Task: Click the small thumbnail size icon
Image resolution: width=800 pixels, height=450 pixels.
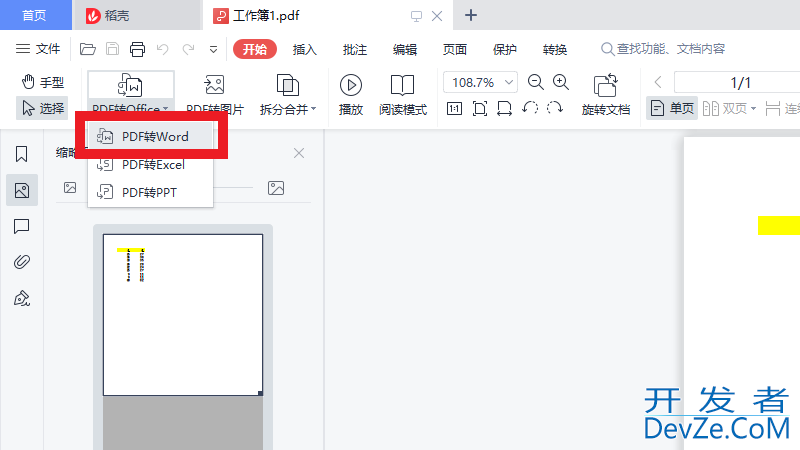Action: tap(70, 188)
